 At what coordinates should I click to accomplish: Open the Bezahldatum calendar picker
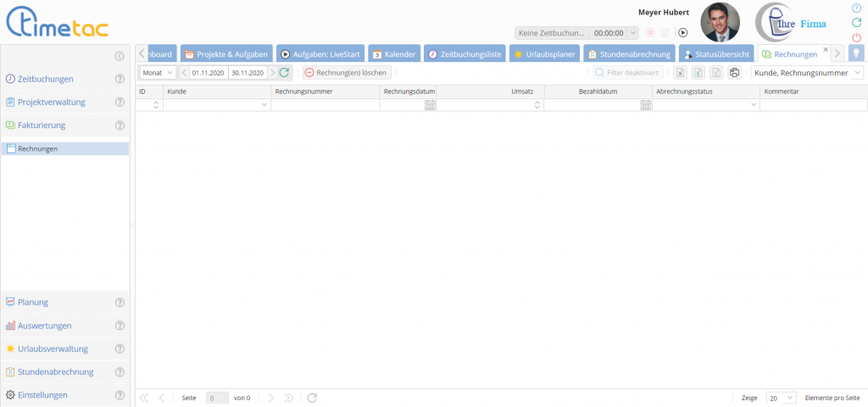coord(646,105)
